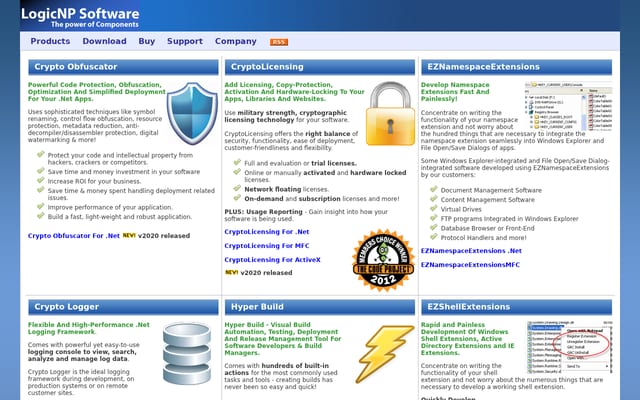Image resolution: width=640 pixels, height=400 pixels.
Task: Click the 'PLUS: Usage Reporting' text
Action: [x=263, y=212]
